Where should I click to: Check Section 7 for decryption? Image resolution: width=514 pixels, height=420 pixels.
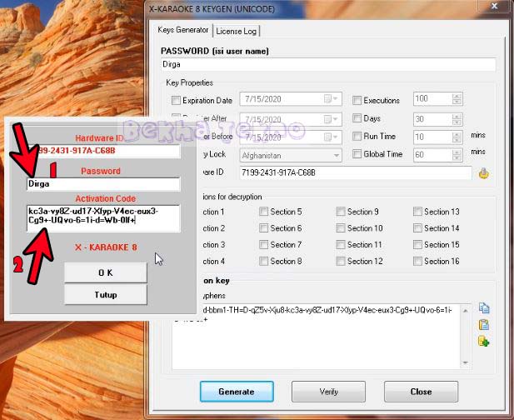pos(263,245)
